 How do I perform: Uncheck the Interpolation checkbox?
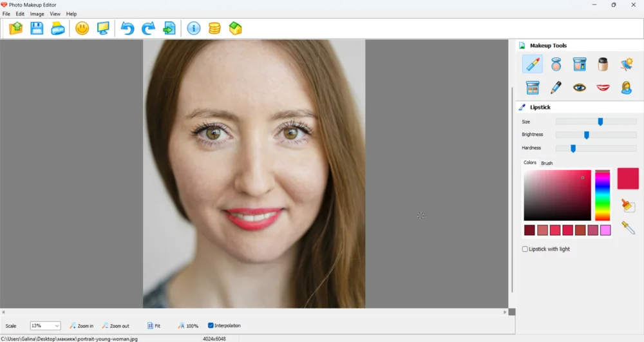(211, 326)
